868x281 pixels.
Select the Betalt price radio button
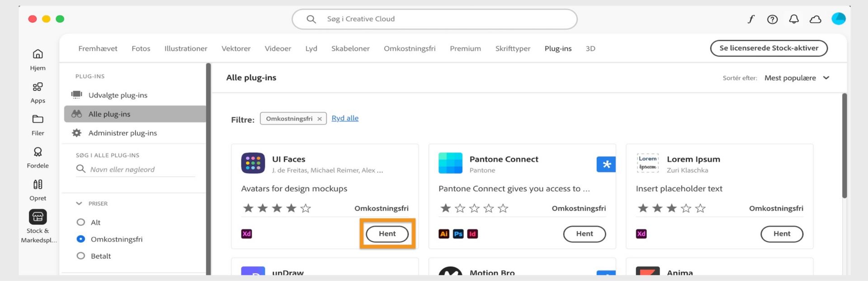[x=81, y=256]
